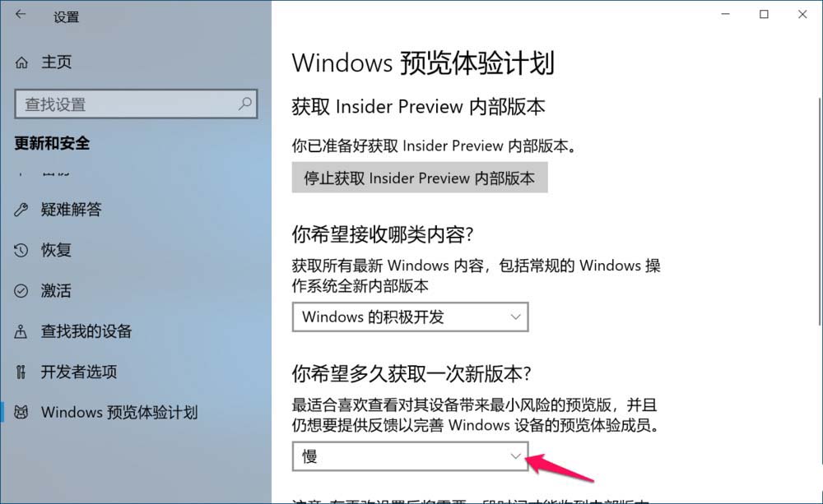Viewport: 823px width, 504px height.
Task: Click the search magnifier icon
Action: point(245,104)
